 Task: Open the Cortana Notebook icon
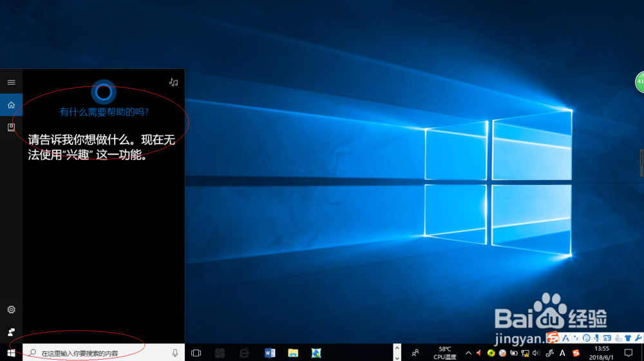tap(11, 127)
